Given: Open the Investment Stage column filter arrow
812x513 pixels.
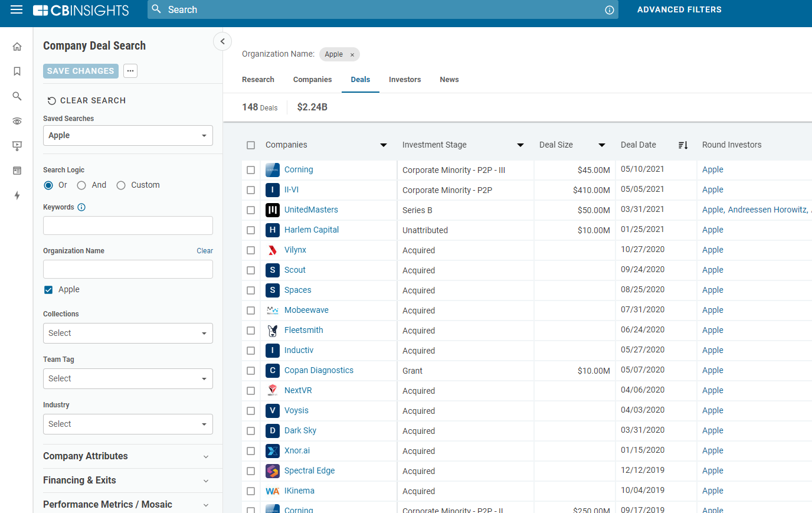Looking at the screenshot, I should point(520,145).
